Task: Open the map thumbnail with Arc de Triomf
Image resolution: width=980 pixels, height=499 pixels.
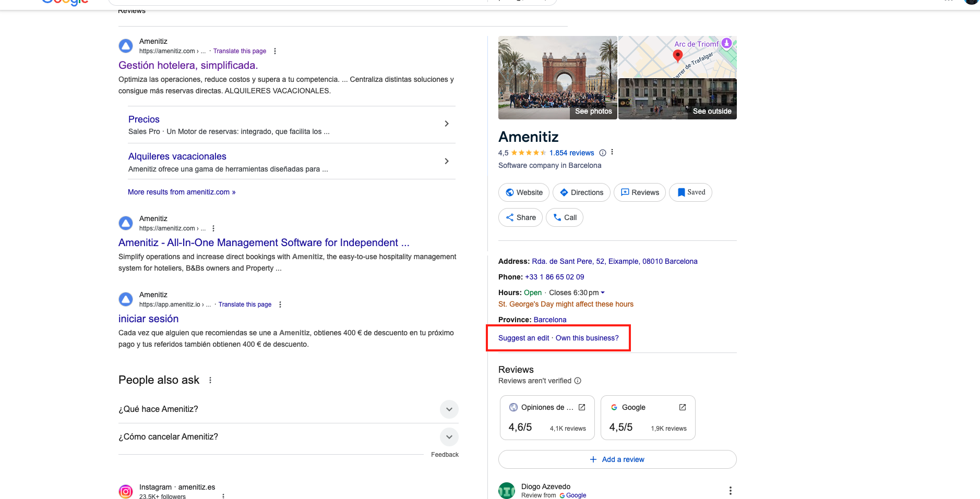Action: (x=677, y=57)
